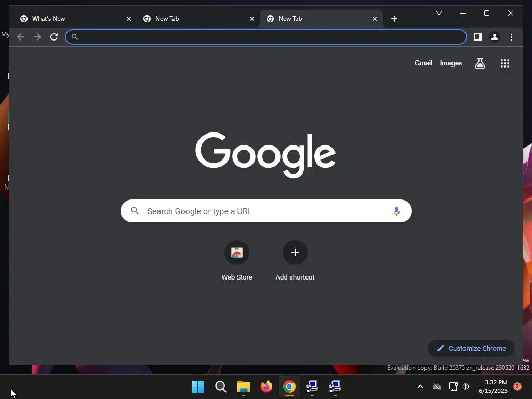Maximize the Chrome window

486,13
